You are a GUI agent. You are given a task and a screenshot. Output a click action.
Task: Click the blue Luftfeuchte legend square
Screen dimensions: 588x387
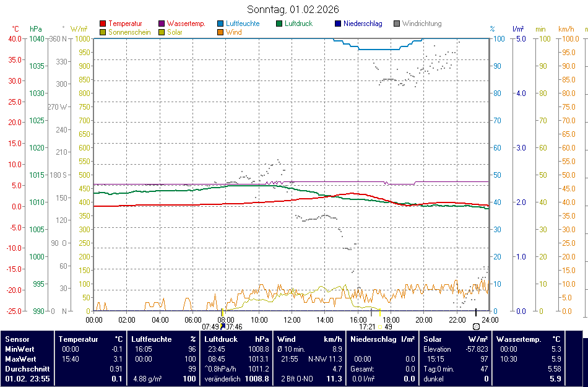(x=220, y=24)
